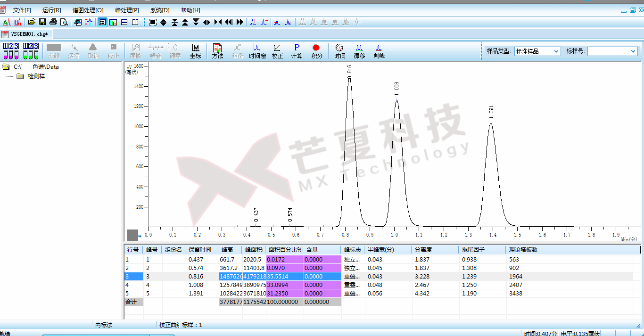
Task: Save the chromatogram with the floppy disk icon
Action: pos(42,22)
